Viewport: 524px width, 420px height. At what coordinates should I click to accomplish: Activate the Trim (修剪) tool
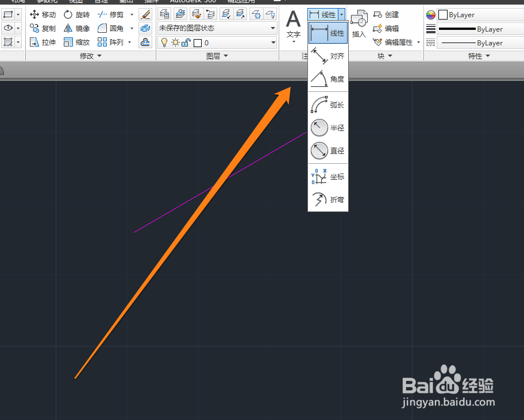[x=111, y=15]
